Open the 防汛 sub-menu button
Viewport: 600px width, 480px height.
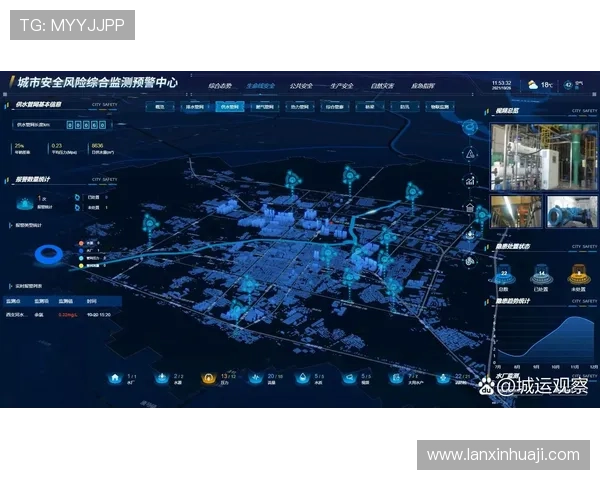[x=405, y=107]
